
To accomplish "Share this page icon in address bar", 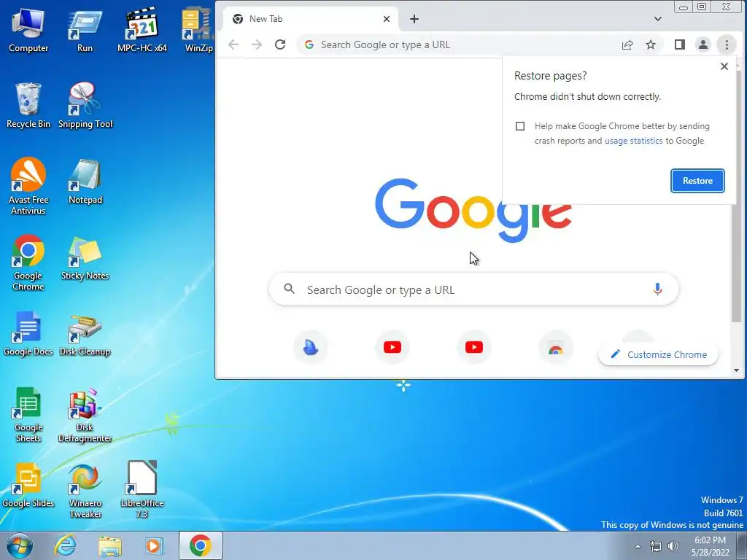I will click(627, 44).
